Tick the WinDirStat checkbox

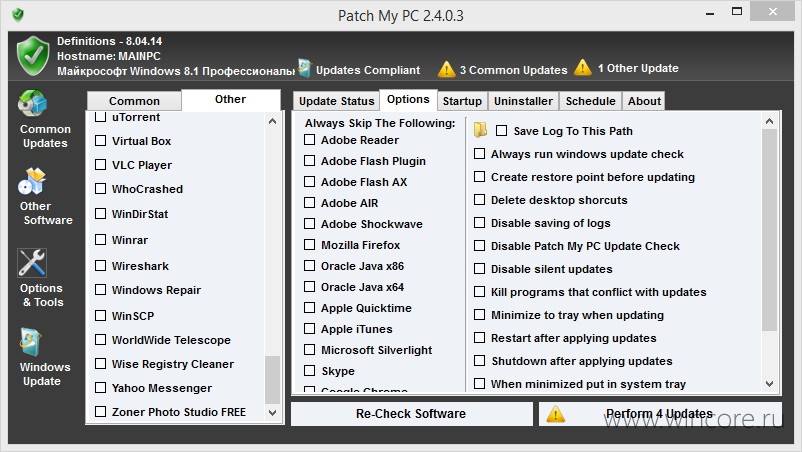101,213
